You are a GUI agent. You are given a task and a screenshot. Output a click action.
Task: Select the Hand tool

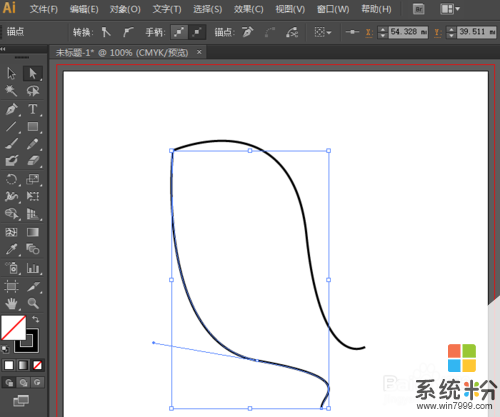click(x=11, y=303)
